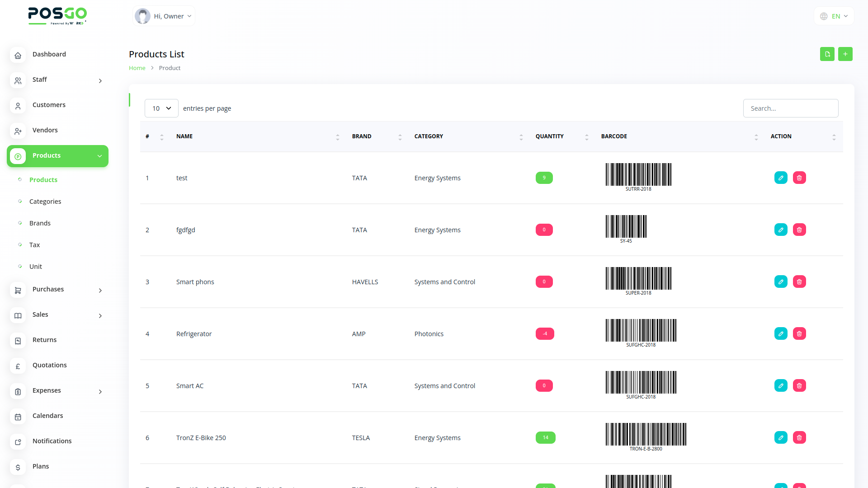
Task: Delete the Refrigerator product row
Action: [x=799, y=333]
